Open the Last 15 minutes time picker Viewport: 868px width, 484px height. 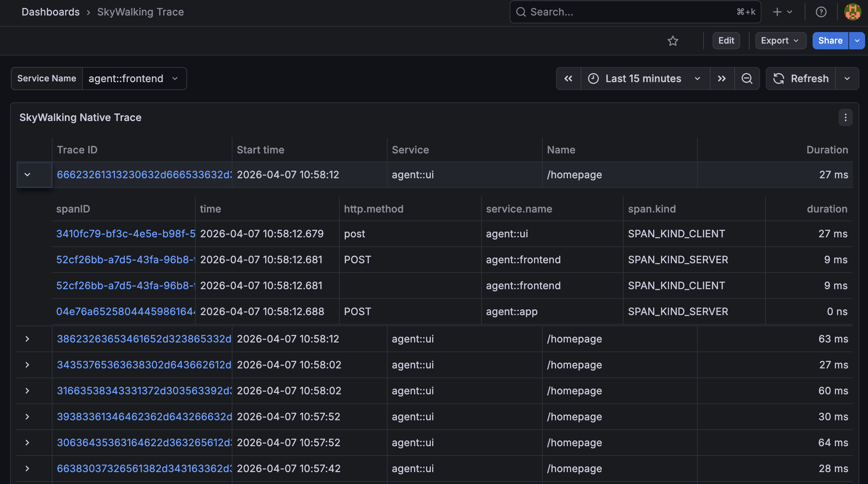(x=644, y=79)
